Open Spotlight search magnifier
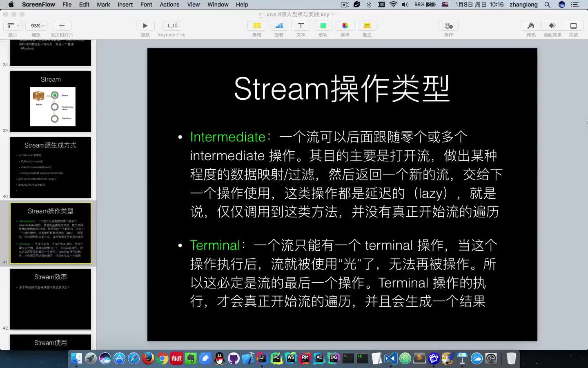This screenshot has height=368, width=588. (x=547, y=4)
